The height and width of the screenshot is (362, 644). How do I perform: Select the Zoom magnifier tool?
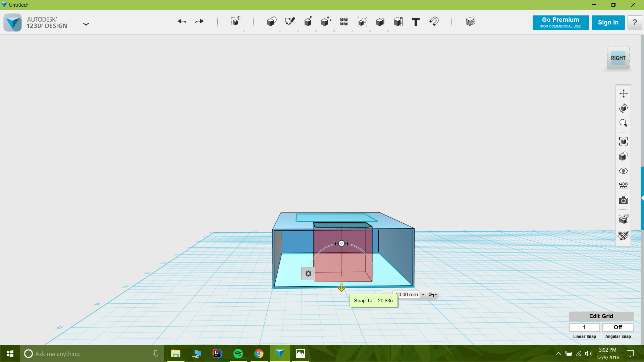[624, 123]
